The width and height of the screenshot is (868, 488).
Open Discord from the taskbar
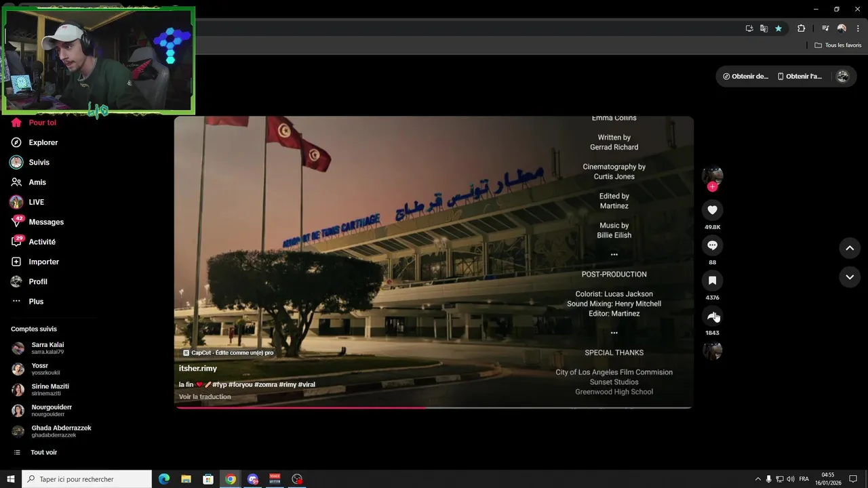[x=253, y=479]
